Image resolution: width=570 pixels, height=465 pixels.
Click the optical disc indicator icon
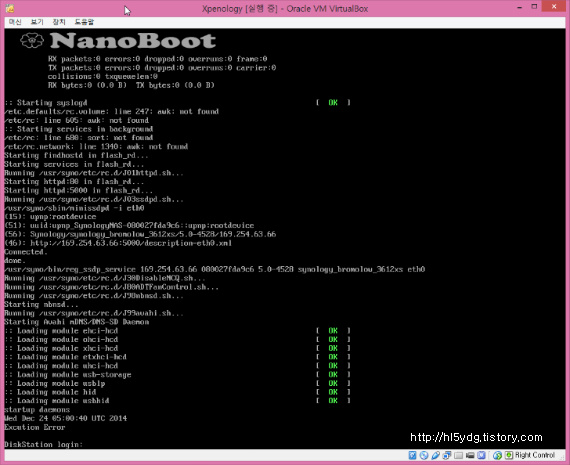pyautogui.click(x=424, y=455)
